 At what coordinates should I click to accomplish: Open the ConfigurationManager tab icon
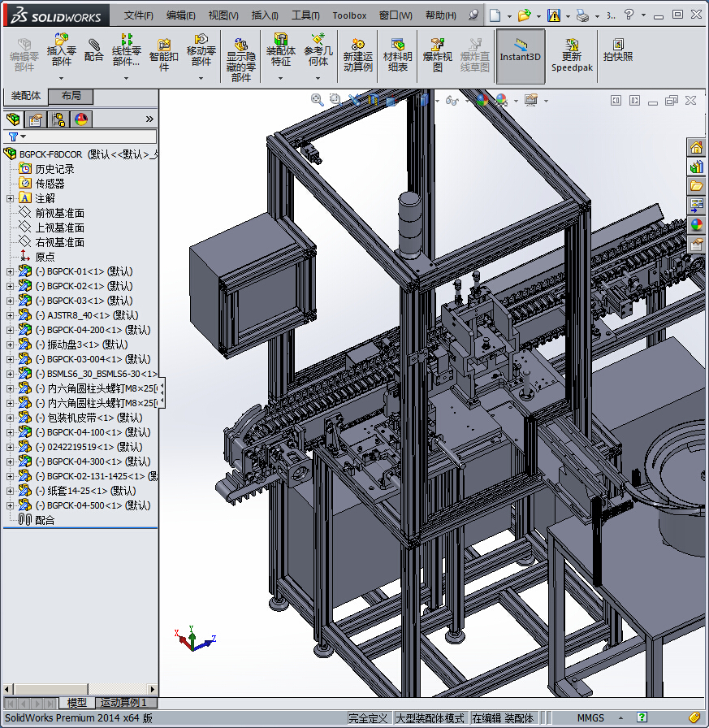click(58, 119)
